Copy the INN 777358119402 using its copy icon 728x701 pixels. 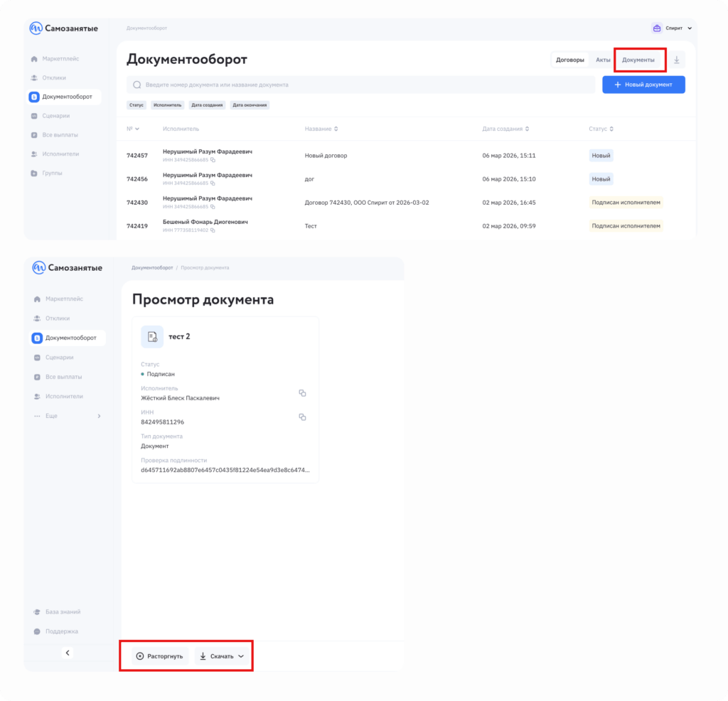pyautogui.click(x=213, y=230)
